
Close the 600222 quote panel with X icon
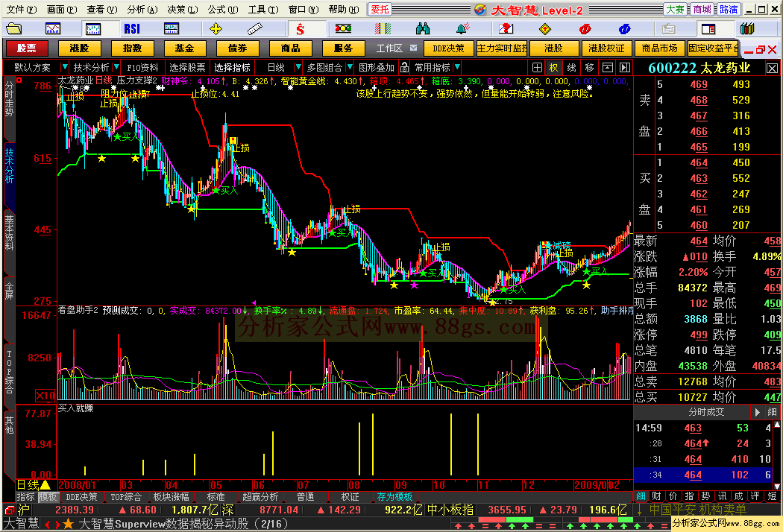coord(772,69)
